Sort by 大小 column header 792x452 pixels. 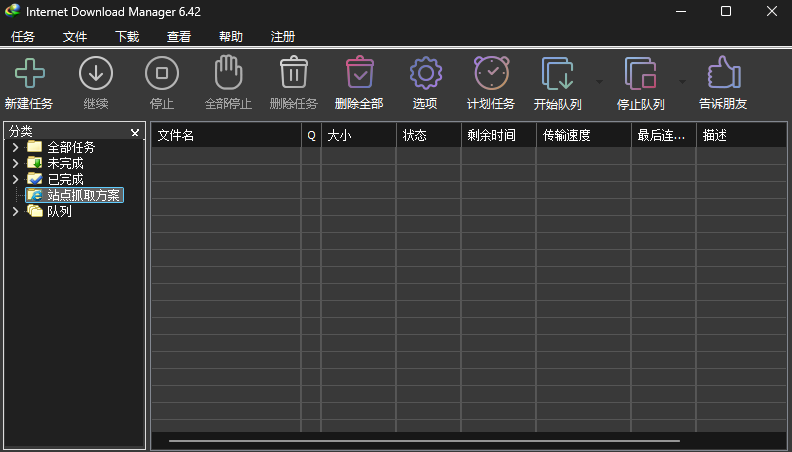tap(359, 135)
